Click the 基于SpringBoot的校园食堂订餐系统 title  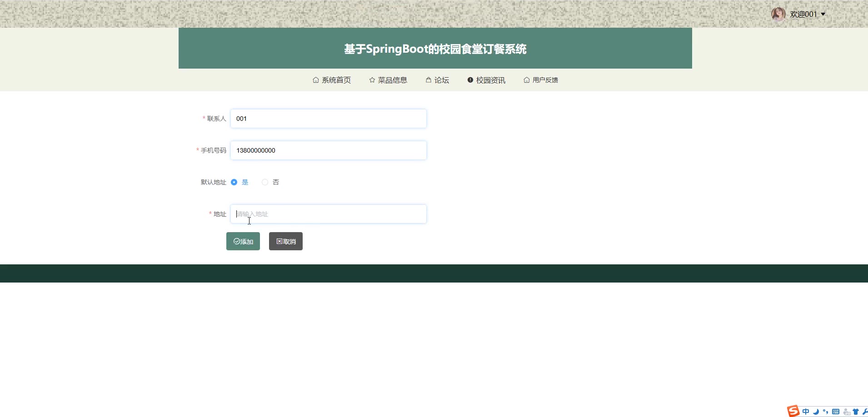[x=435, y=49]
